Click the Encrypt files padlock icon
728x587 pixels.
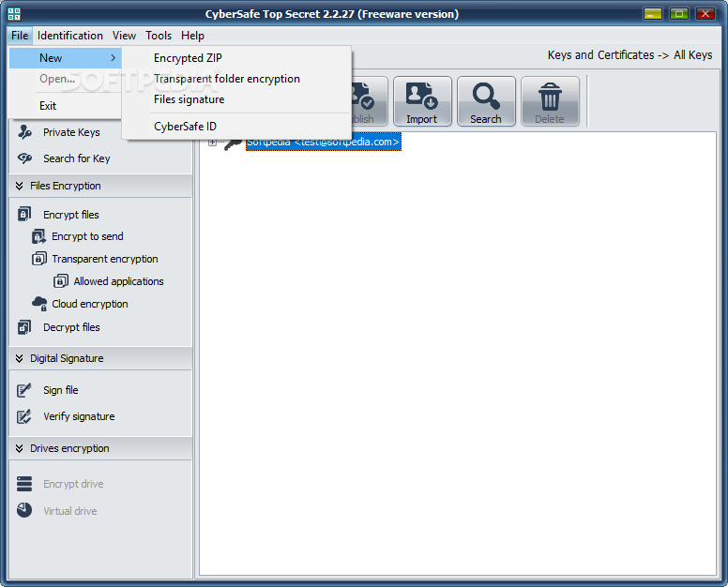point(24,215)
